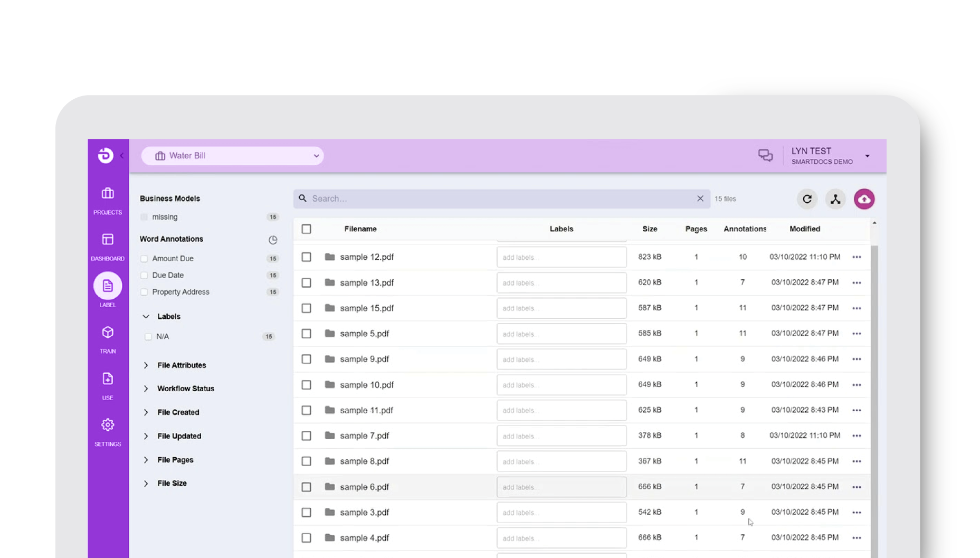The width and height of the screenshot is (980, 558).
Task: Open the sample 13.pdf file
Action: pos(367,283)
